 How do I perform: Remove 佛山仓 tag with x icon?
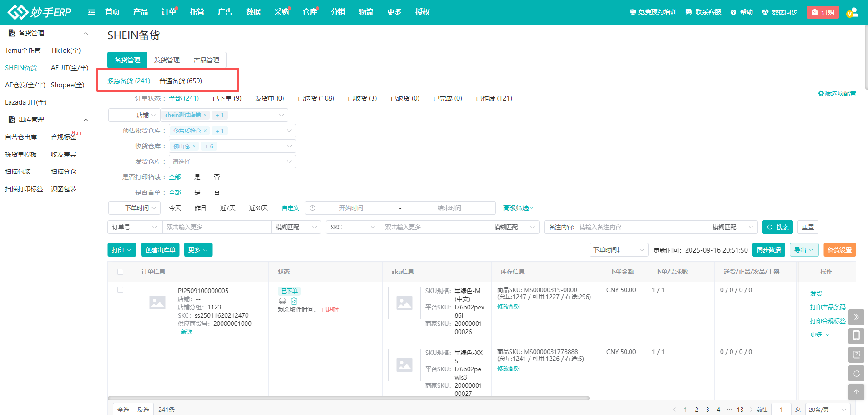(194, 146)
